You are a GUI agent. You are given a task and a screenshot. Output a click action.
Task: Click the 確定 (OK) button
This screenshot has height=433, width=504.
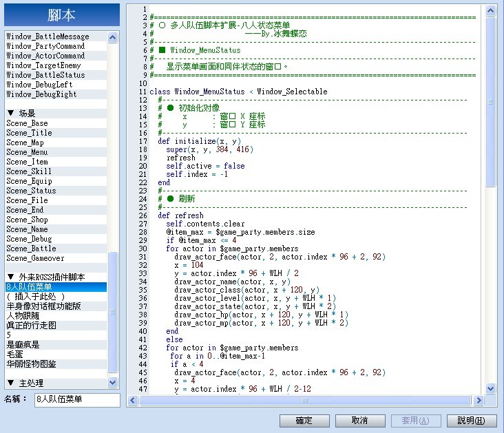pyautogui.click(x=304, y=421)
